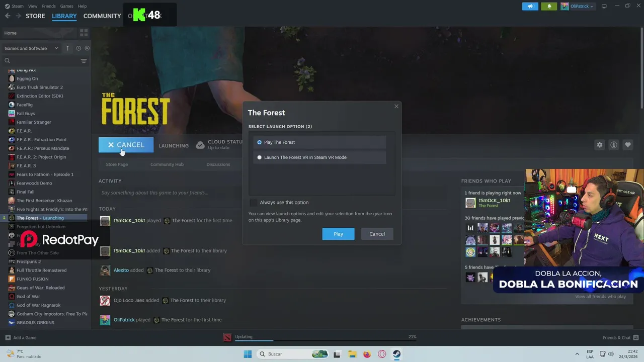The height and width of the screenshot is (362, 644).
Task: Click the Add a Game plus icon
Action: tap(8, 337)
